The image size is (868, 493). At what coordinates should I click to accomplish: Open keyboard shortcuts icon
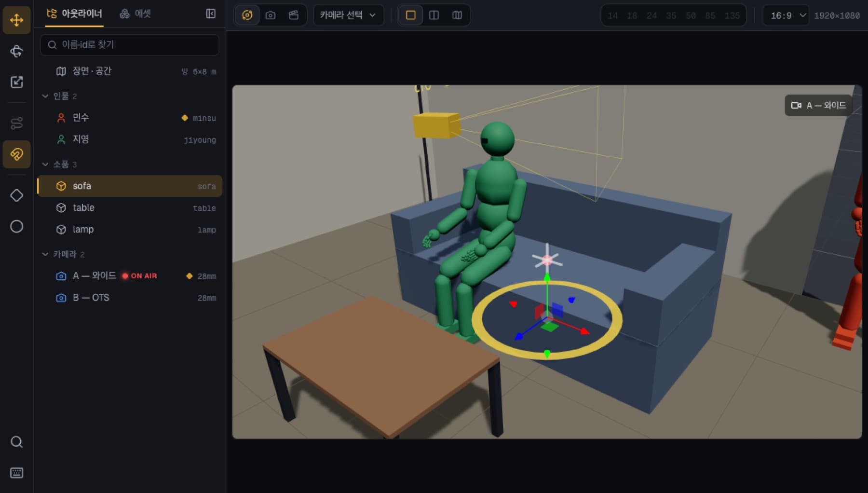(17, 473)
